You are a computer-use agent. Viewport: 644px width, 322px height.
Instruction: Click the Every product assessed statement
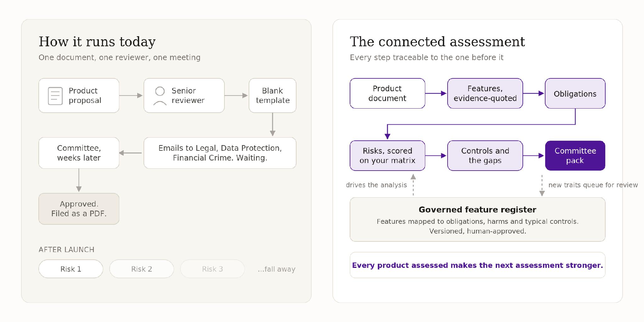[x=477, y=265]
